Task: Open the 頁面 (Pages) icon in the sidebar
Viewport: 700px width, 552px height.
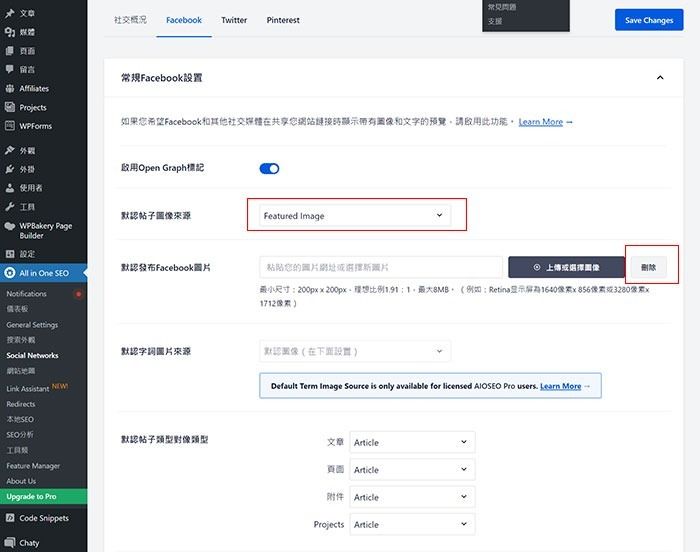Action: (10, 51)
